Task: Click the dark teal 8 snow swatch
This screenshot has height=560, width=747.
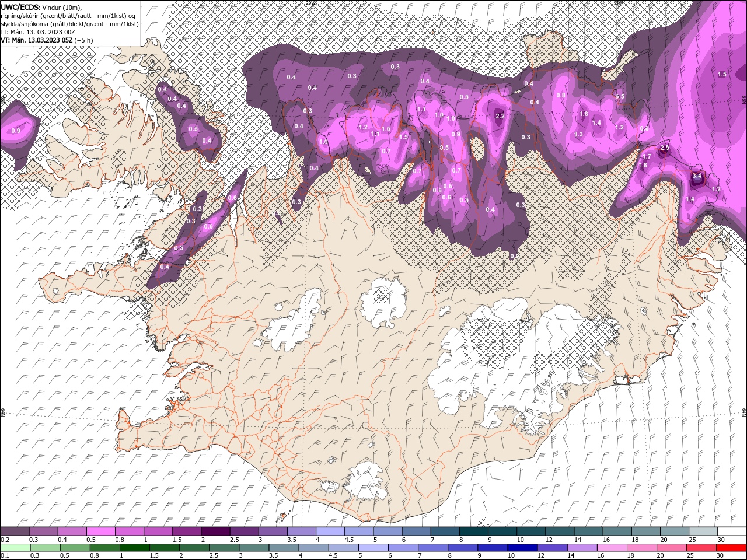Action: point(474,531)
